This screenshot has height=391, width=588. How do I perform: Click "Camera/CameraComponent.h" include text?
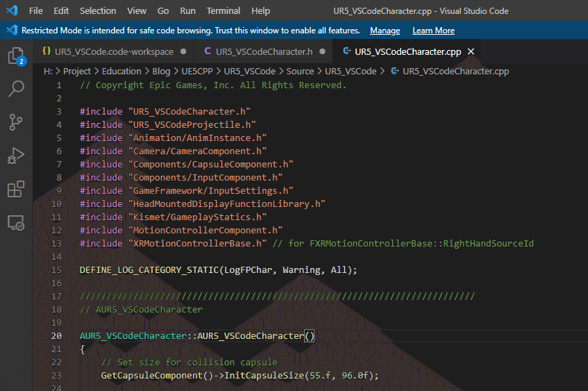pyautogui.click(x=197, y=151)
